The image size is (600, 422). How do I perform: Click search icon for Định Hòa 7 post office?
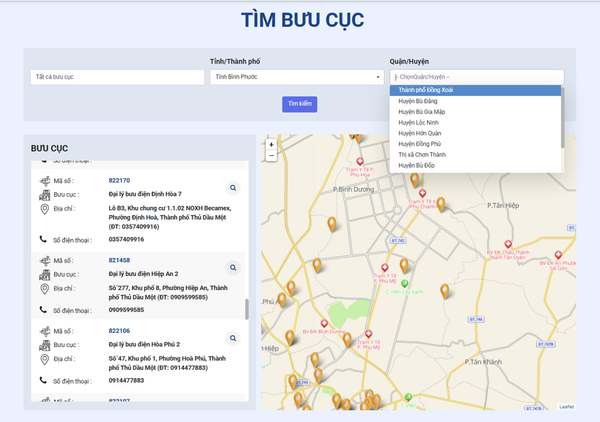click(232, 187)
